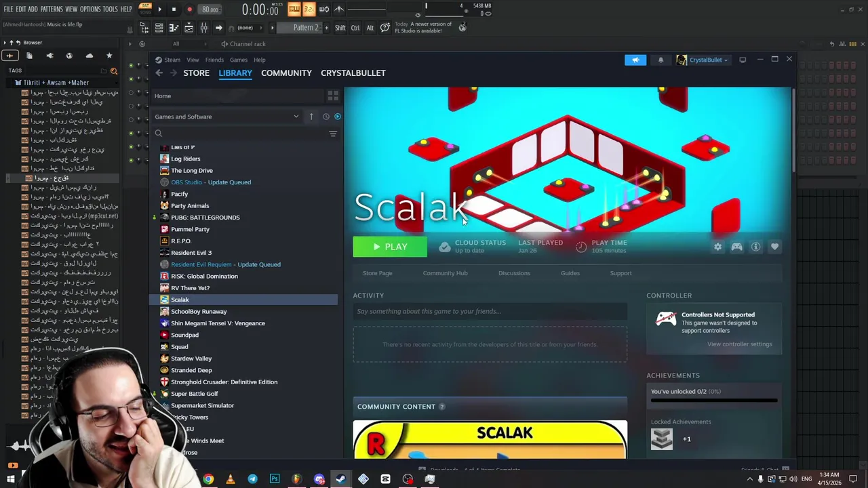Toggle recent activity clock filter in library

click(x=325, y=117)
